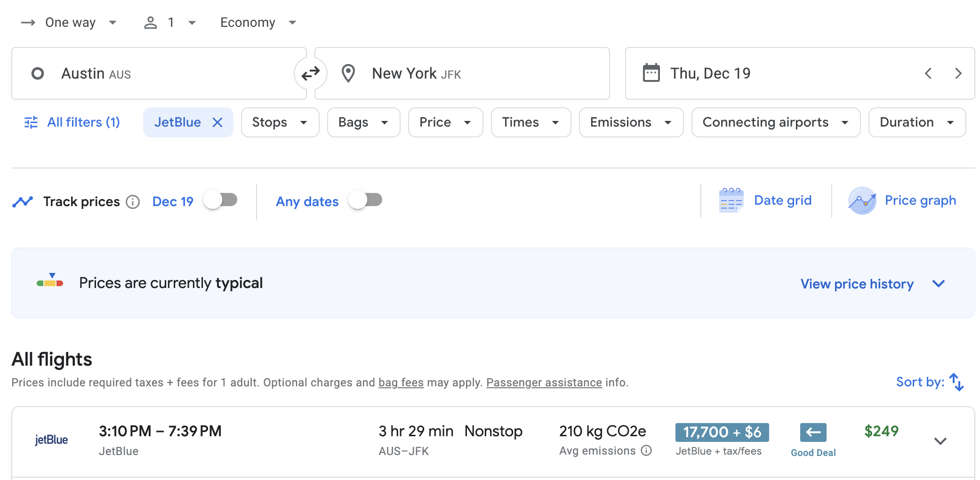Open the passenger count dropdown

click(170, 23)
